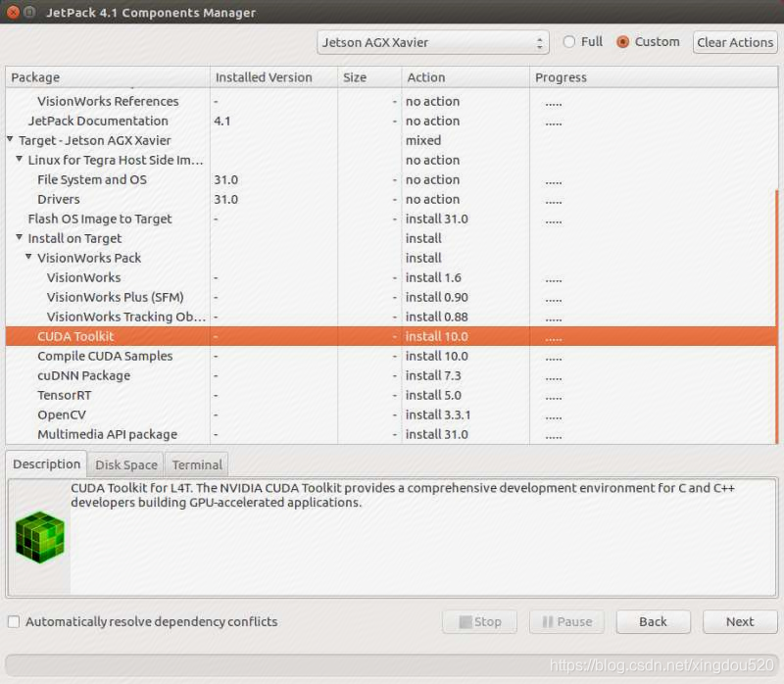Select the VisionWorks Tracking Ob... row

390,317
